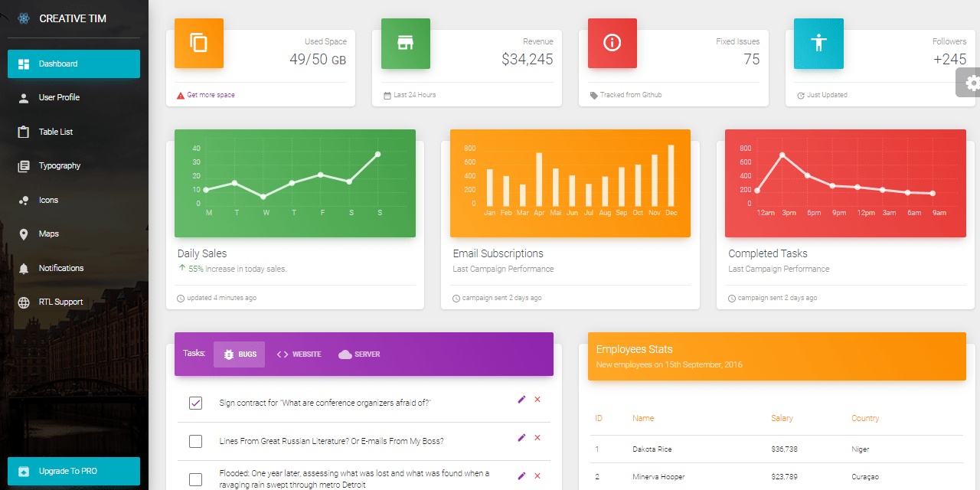
Task: Uncheck the Sign contract task checkbox
Action: [x=195, y=403]
